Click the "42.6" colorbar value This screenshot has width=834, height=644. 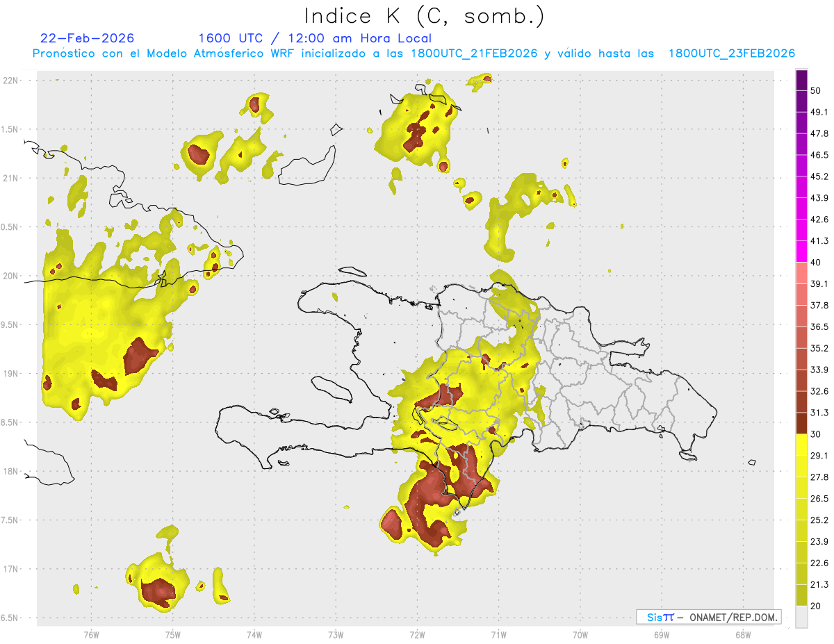pyautogui.click(x=819, y=220)
